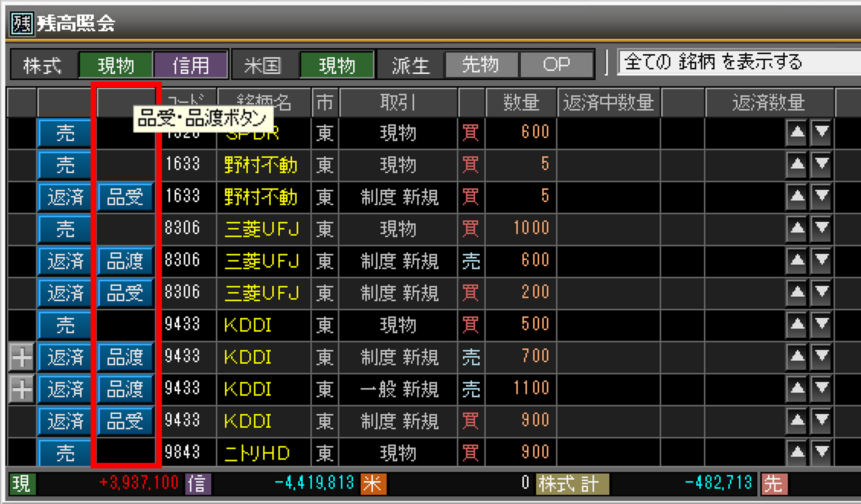Toggle the 株式 現物 filter button
Image resolution: width=861 pixels, height=504 pixels.
click(116, 65)
